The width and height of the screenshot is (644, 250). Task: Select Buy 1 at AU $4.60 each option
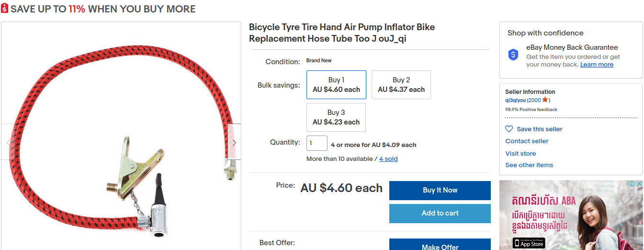[336, 85]
